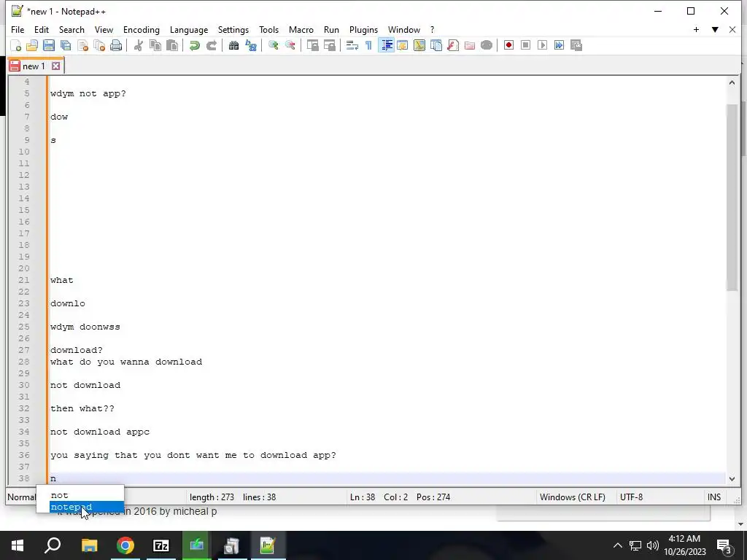This screenshot has height=560, width=747.
Task: Click line 36 text 'you saying that you dont'
Action: coord(120,455)
